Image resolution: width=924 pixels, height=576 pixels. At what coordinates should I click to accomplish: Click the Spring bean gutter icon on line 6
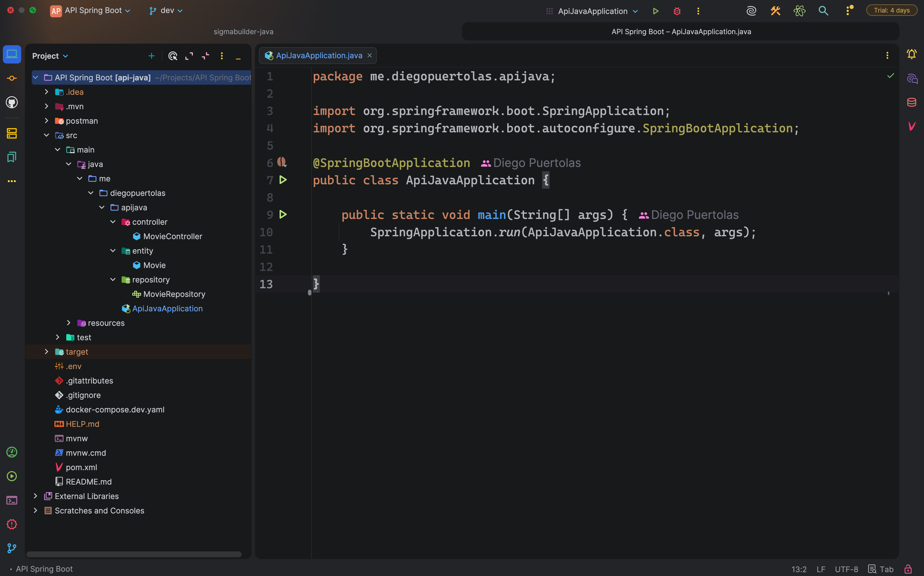coord(282,162)
